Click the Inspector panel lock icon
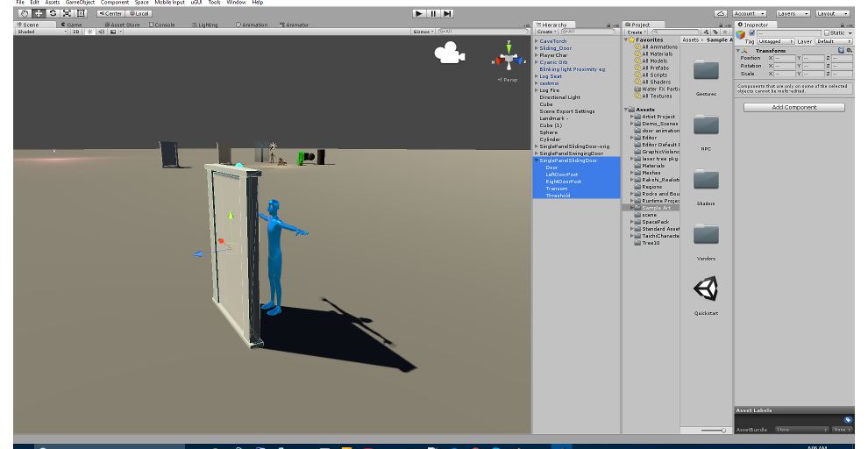The image size is (868, 449). (x=843, y=25)
